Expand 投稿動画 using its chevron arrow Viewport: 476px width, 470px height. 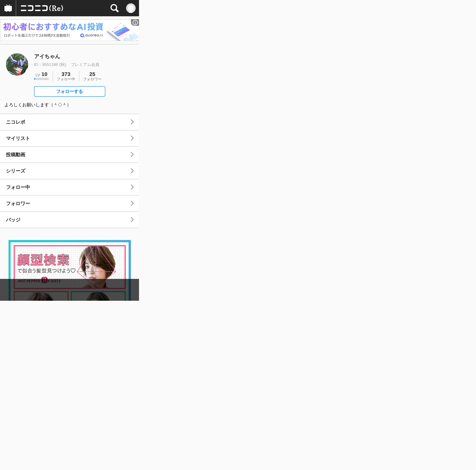[132, 155]
